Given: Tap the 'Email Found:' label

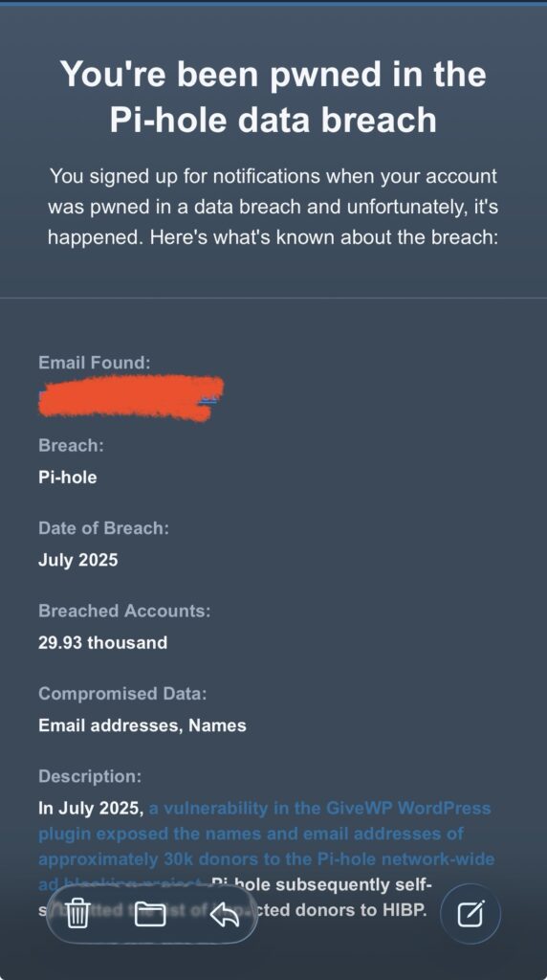Looking at the screenshot, I should (x=95, y=363).
